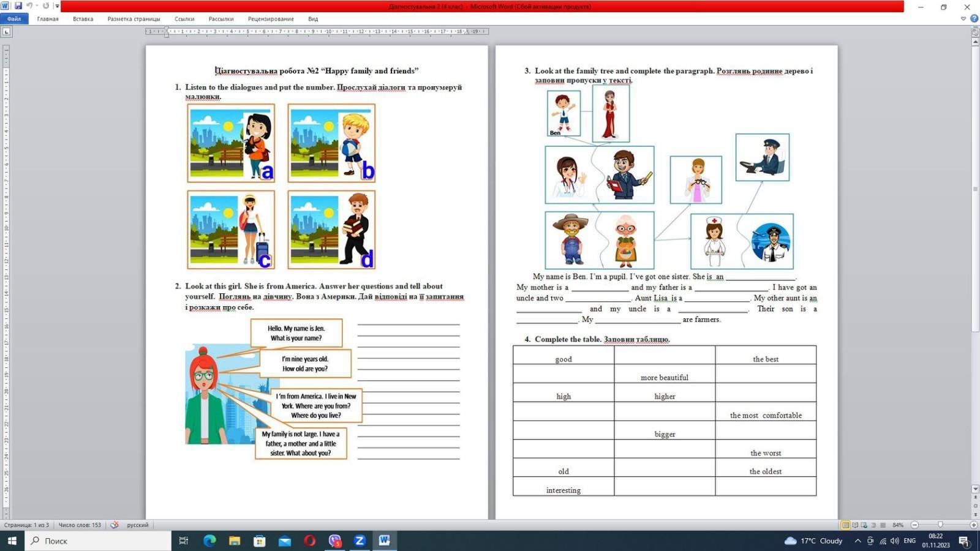Click the ENG input language indicator

[x=910, y=541]
